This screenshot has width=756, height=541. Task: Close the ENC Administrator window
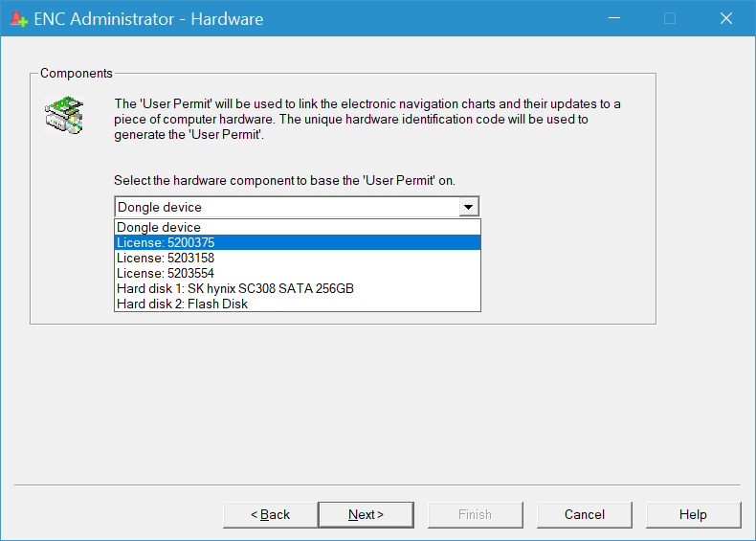pyautogui.click(x=726, y=18)
